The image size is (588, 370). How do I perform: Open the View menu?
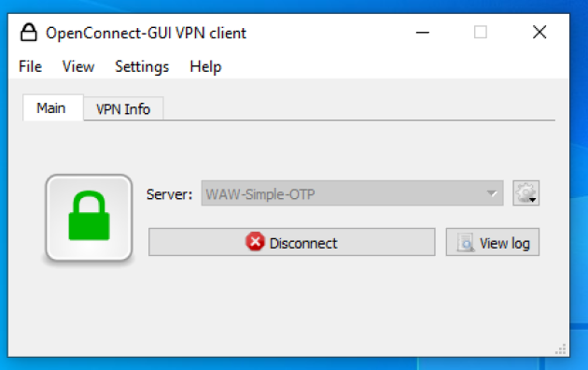coord(78,66)
